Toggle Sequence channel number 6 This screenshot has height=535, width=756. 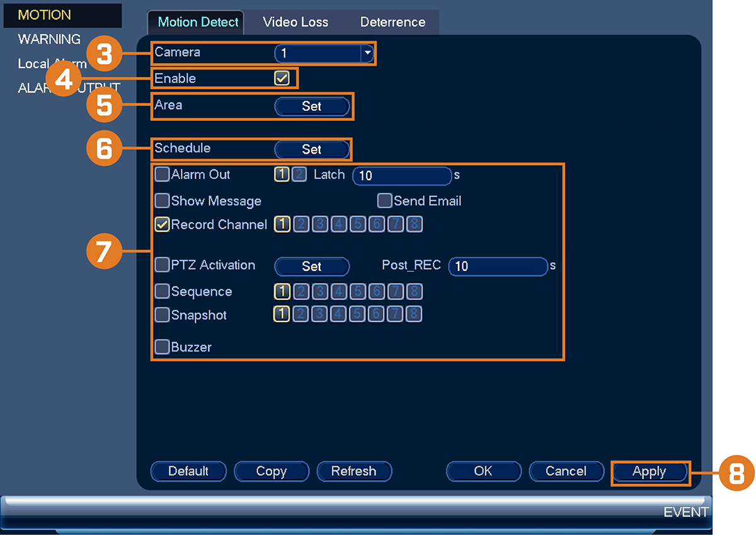(x=376, y=291)
